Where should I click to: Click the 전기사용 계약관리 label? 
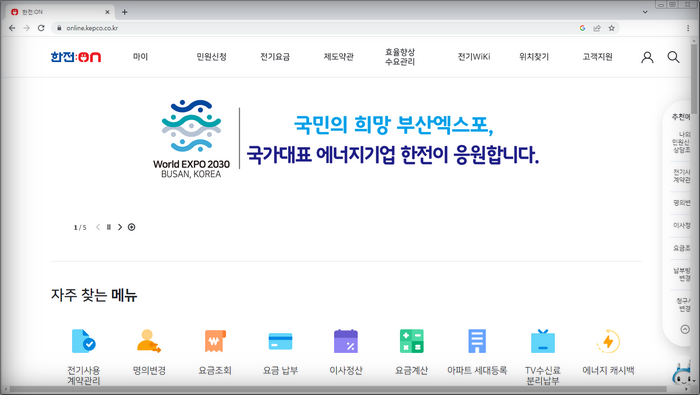click(83, 375)
